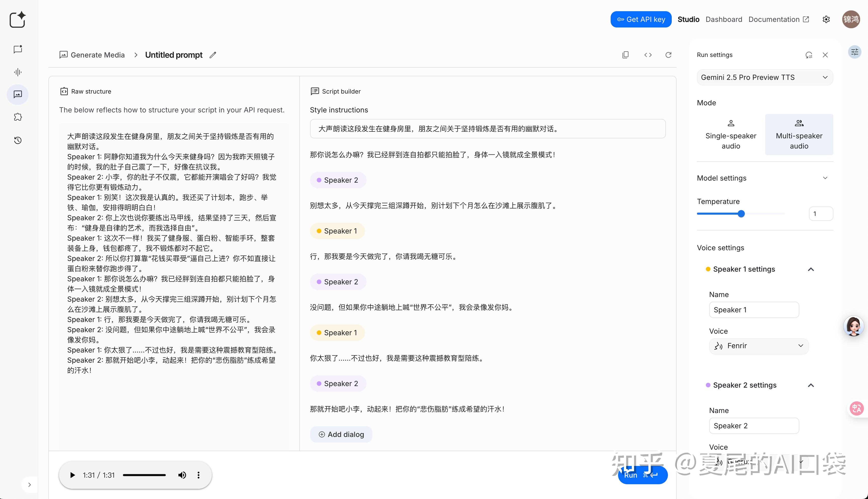Click the copy script icon in header
868x499 pixels.
[625, 55]
